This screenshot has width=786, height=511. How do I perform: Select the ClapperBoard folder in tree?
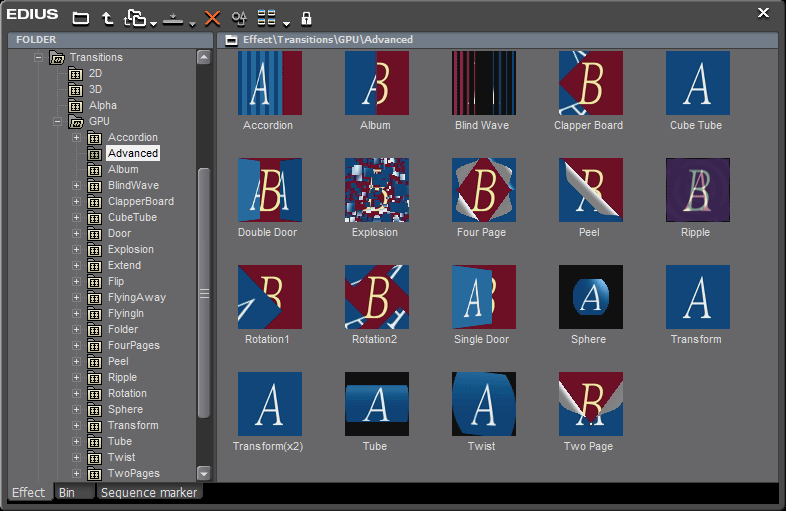pos(140,202)
